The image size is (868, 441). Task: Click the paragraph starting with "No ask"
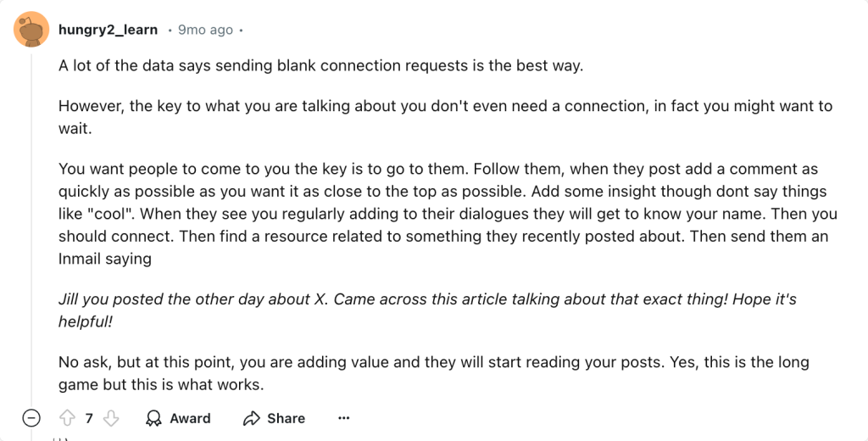433,373
